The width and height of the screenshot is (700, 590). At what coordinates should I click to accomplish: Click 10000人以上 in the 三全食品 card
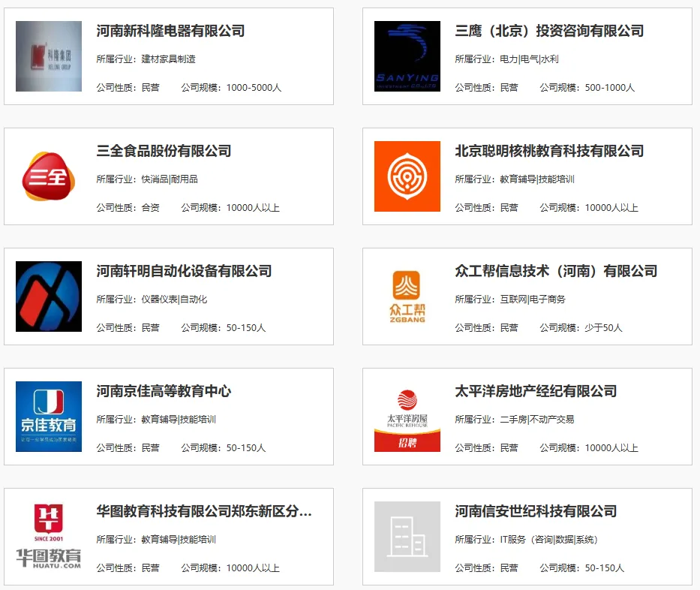click(x=253, y=208)
